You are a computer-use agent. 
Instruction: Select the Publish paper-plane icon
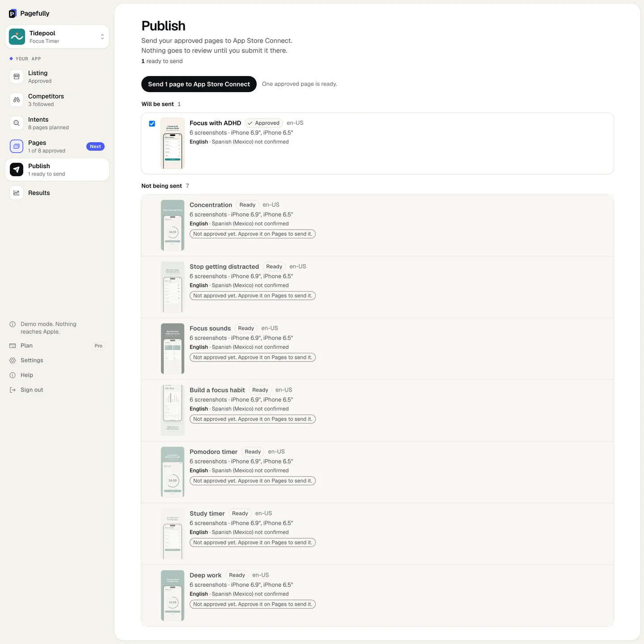click(17, 169)
